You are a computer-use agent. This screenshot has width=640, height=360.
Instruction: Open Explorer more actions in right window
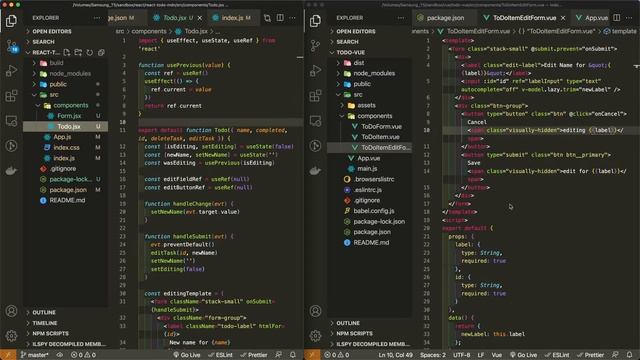click(401, 18)
